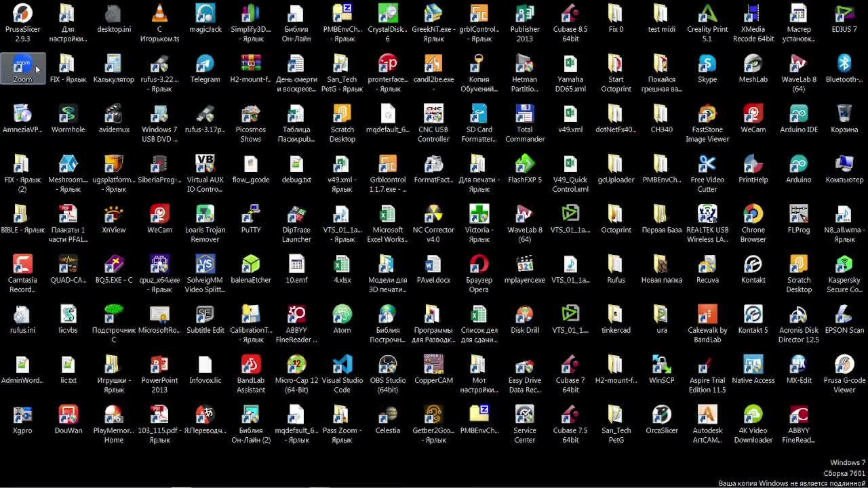Select the green balenaEtcher cube icon
Screen dimensions: 868x488
(x=251, y=264)
